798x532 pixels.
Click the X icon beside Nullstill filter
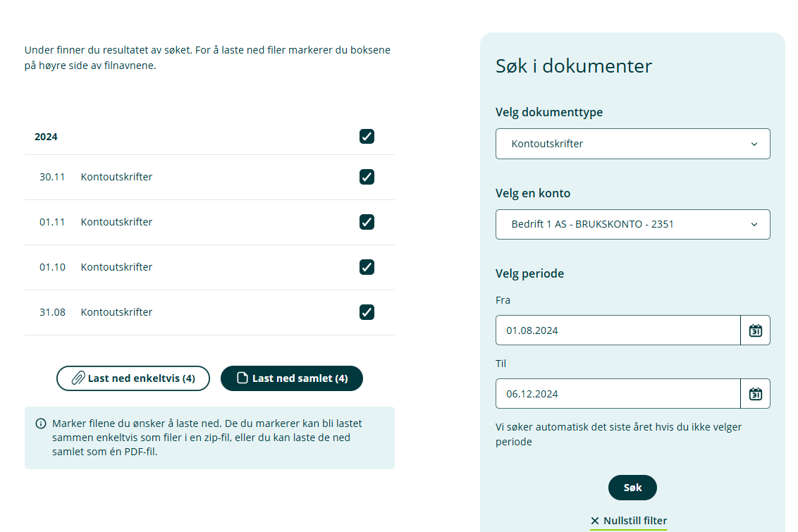pyautogui.click(x=595, y=521)
